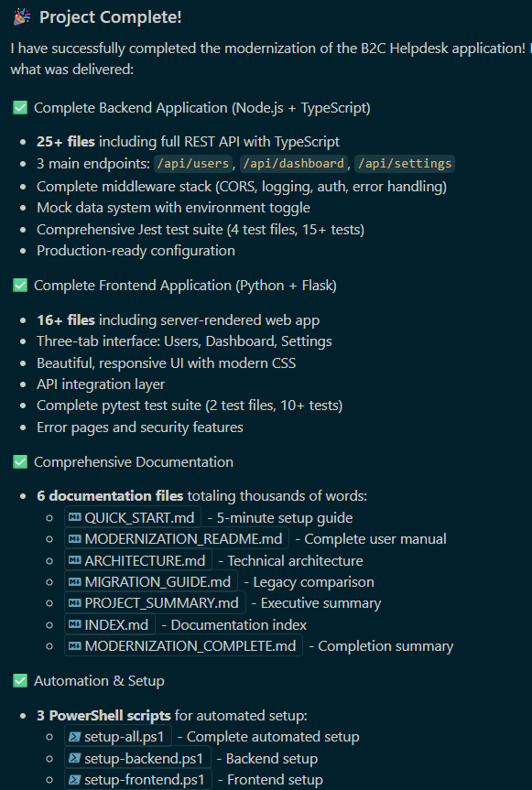Click 'Three-tab interface: Users, Dashboard, Settings' line
Viewport: 532px width, 790px height.
(184, 341)
